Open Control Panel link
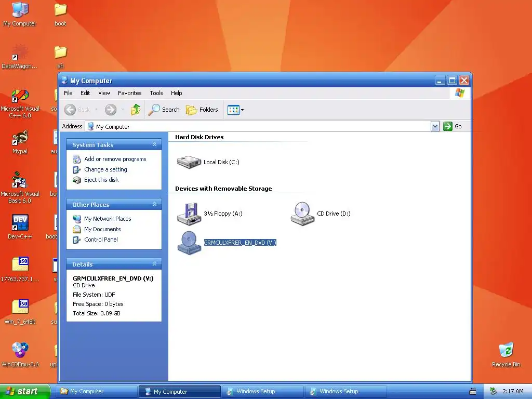The image size is (532, 399). pos(101,240)
